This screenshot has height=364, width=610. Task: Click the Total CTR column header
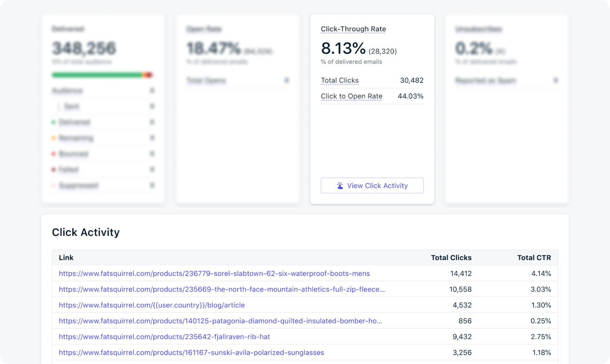(534, 258)
